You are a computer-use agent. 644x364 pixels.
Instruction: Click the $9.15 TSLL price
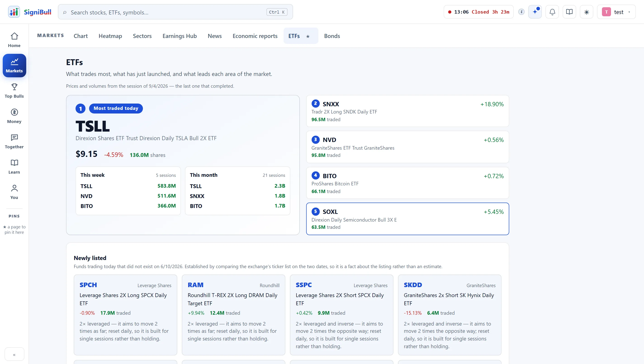pos(87,154)
